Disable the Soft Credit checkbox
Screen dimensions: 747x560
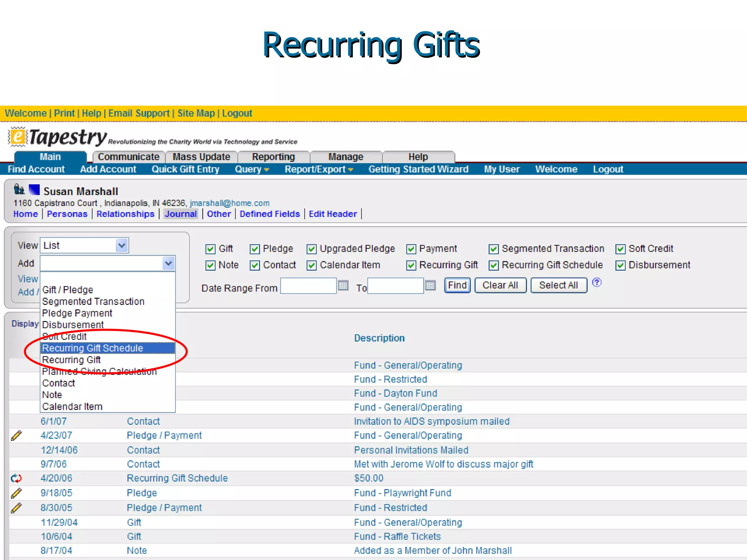tap(620, 249)
